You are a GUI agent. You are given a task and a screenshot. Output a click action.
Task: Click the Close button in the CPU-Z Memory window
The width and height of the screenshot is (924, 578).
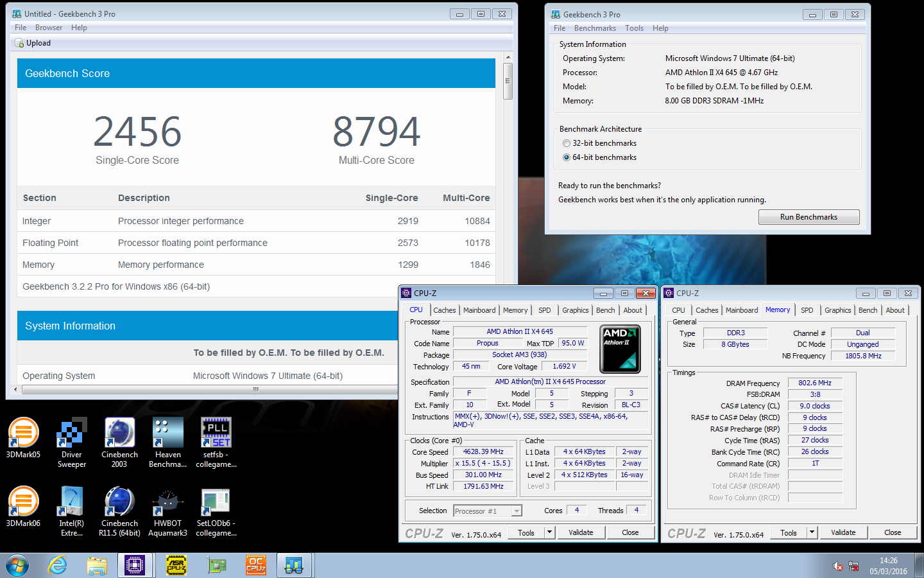pos(893,532)
